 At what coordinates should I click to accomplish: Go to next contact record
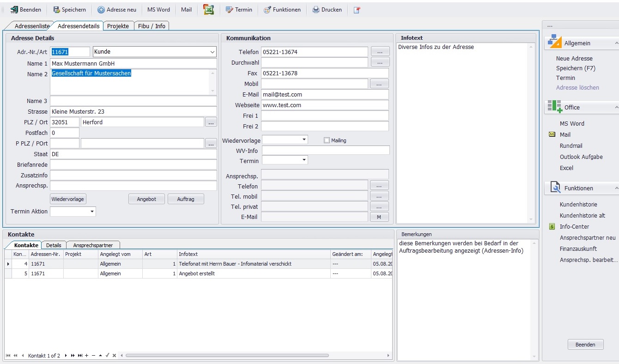(66, 356)
